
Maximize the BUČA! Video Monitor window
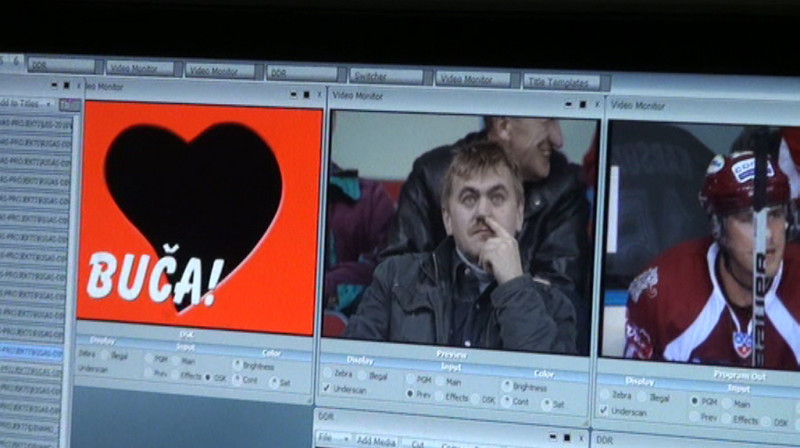[x=307, y=95]
